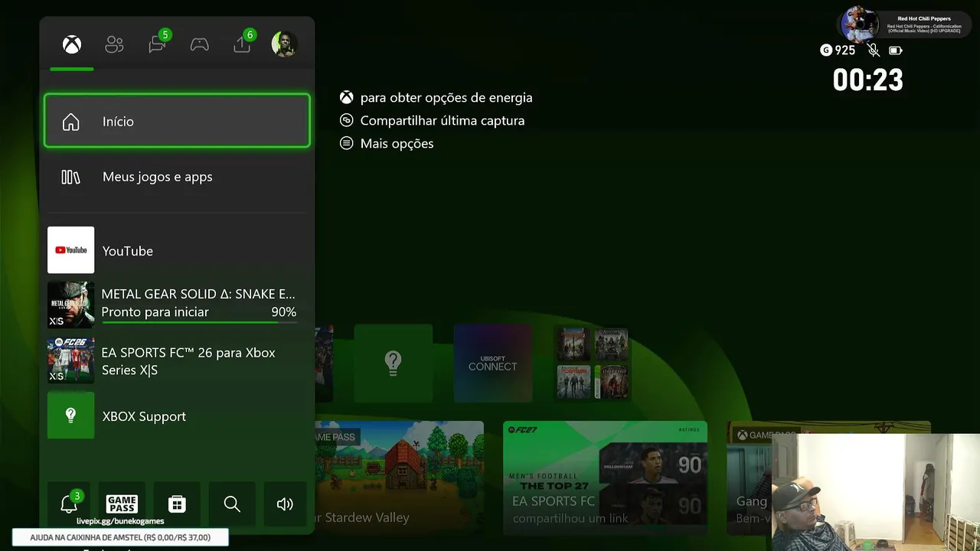
Task: Click the Metal Gear Solid 90% progress bar
Action: [x=199, y=322]
